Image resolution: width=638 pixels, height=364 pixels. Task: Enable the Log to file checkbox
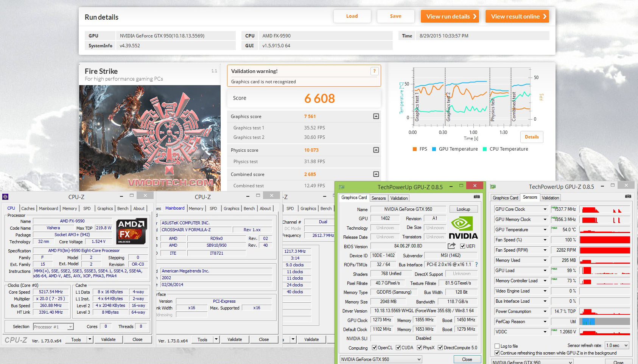[497, 346]
